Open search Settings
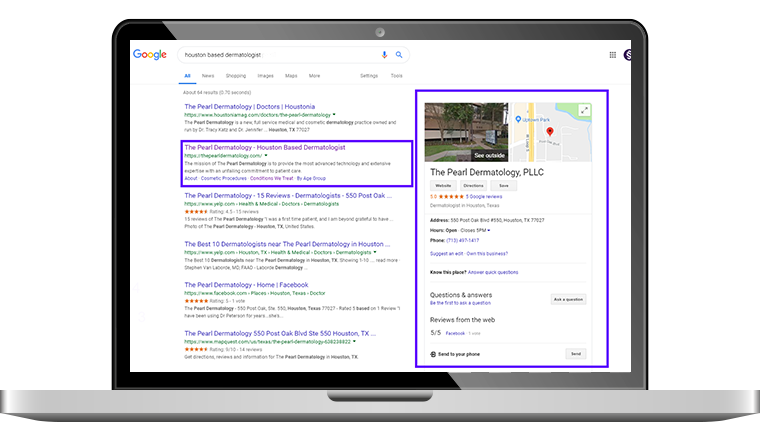 point(369,76)
